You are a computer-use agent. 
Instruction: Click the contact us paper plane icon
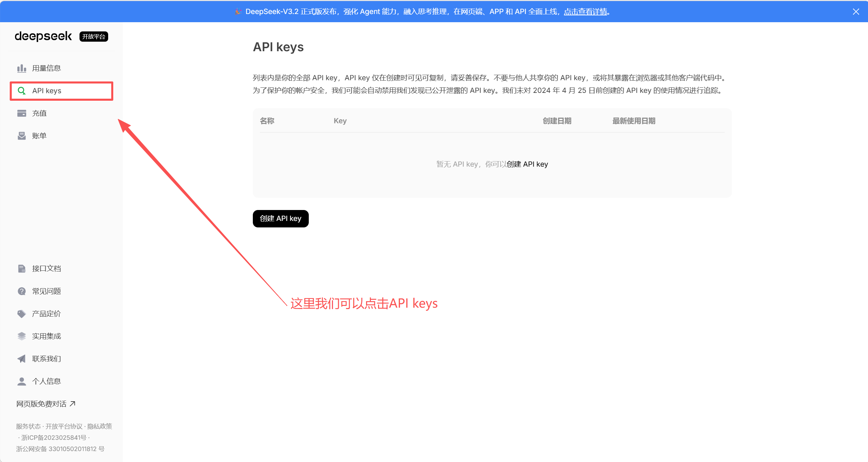pyautogui.click(x=21, y=359)
